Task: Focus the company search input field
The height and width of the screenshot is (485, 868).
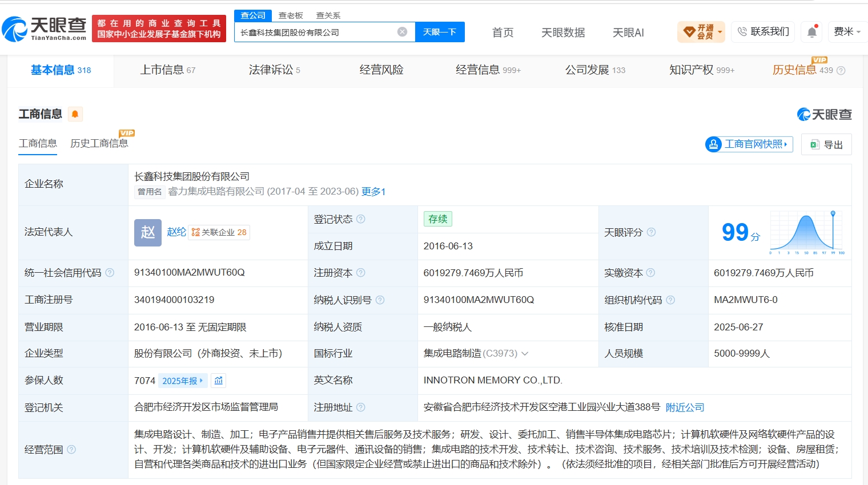Action: [x=317, y=32]
